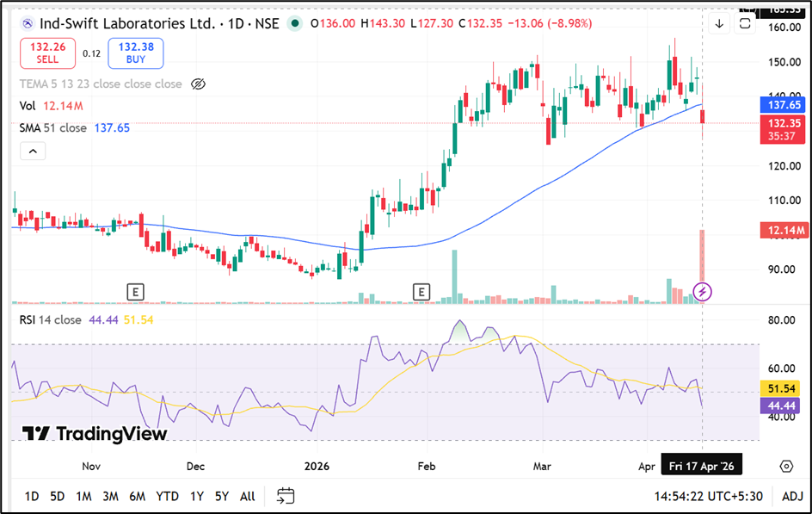Click the downward arrow button at top right
This screenshot has width=812, height=514.
pos(719,23)
